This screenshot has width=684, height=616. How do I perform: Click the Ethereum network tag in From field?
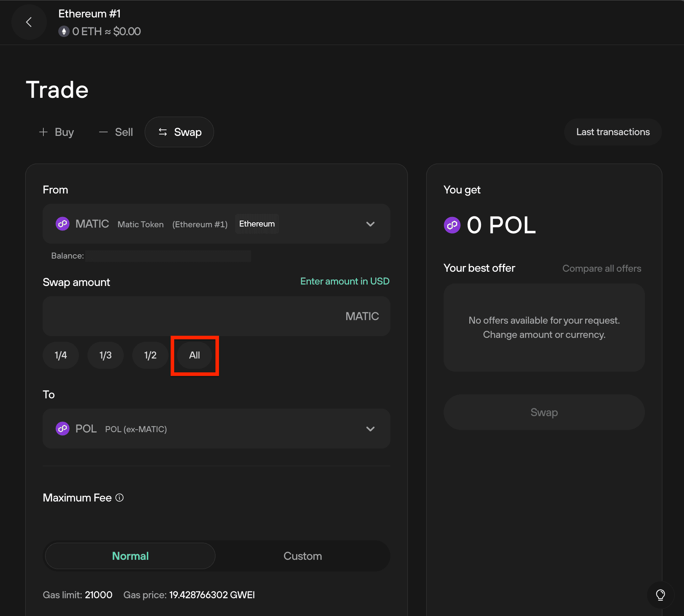(257, 224)
